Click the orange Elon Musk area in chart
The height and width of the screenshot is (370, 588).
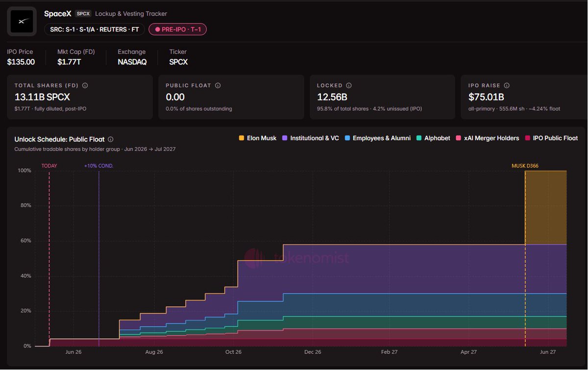pyautogui.click(x=546, y=207)
